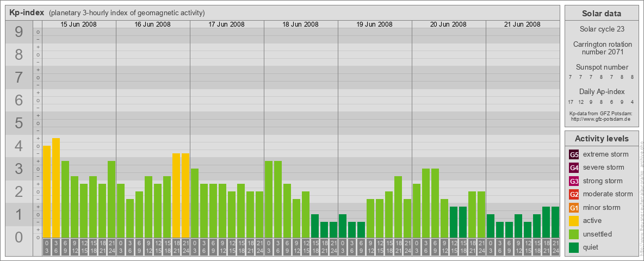Click the G3 strong storm badge
The width and height of the screenshot is (644, 261).
(x=574, y=181)
